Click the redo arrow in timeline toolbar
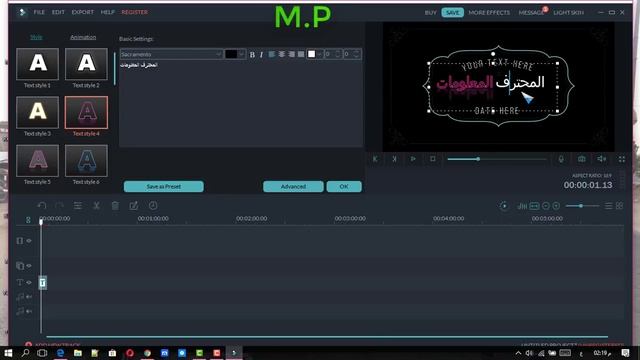The height and width of the screenshot is (360, 640). [60, 206]
